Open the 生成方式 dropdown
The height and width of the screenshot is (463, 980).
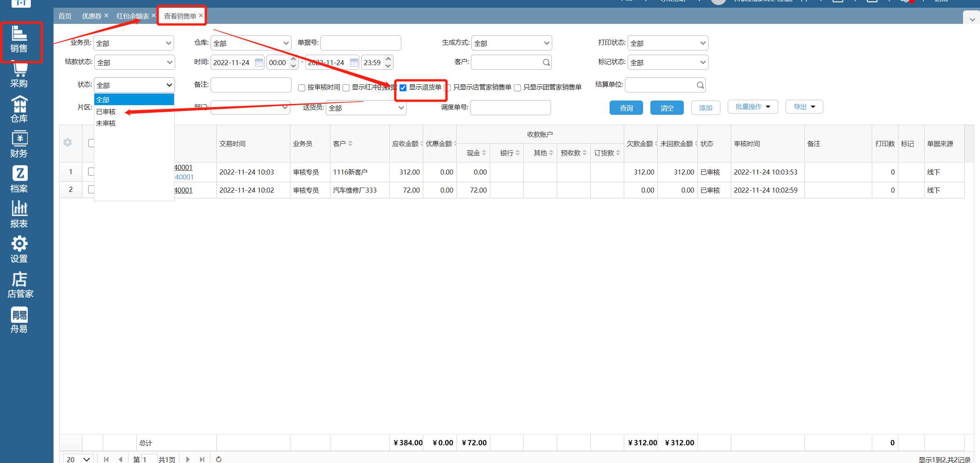[x=511, y=43]
